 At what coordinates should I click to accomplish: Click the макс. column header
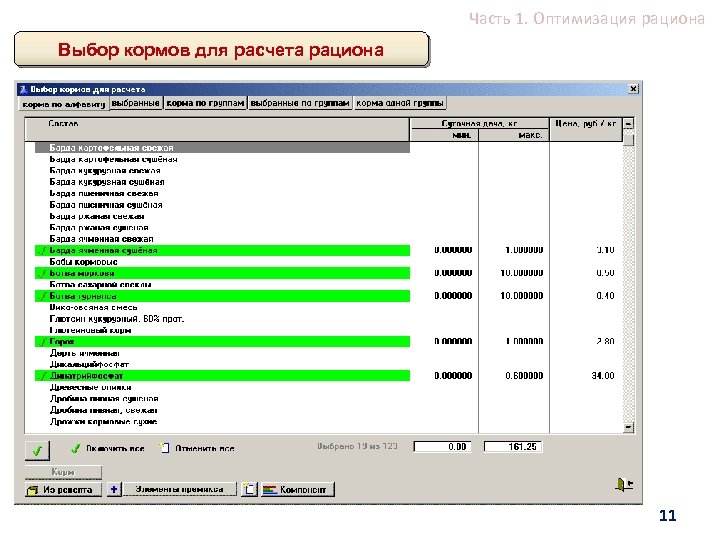click(514, 135)
